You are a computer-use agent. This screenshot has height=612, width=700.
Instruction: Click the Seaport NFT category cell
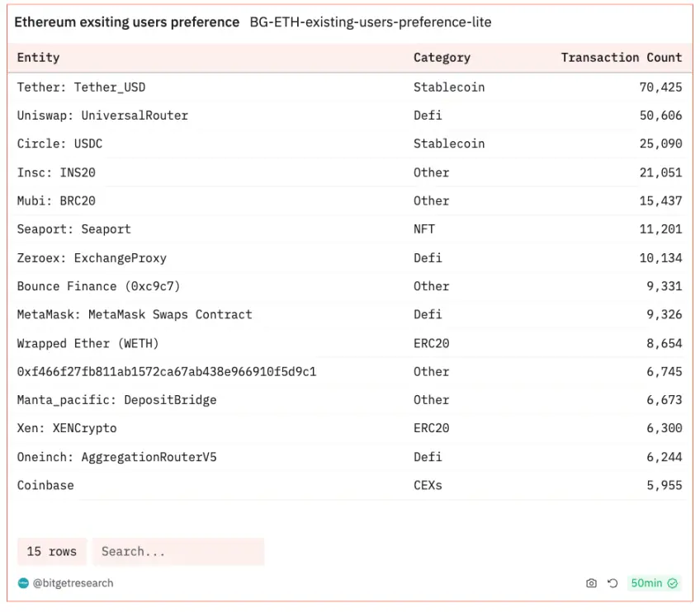click(x=424, y=229)
